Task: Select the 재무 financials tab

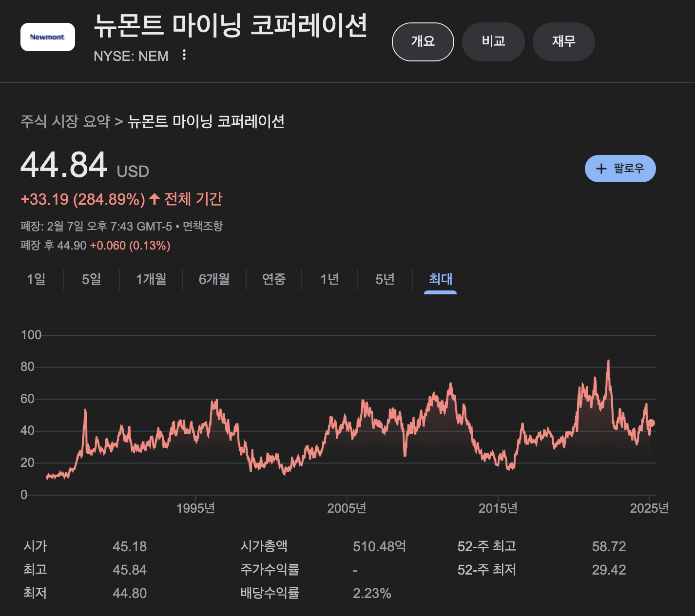Action: click(564, 42)
